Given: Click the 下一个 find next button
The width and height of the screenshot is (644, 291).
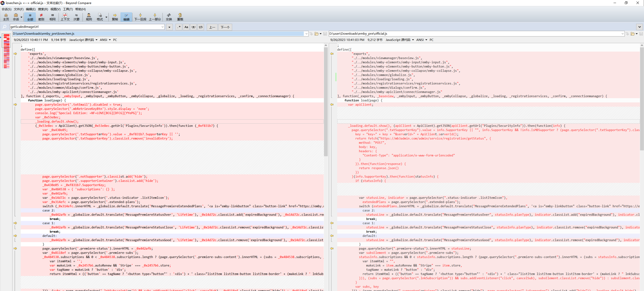Looking at the screenshot, I should click(225, 27).
